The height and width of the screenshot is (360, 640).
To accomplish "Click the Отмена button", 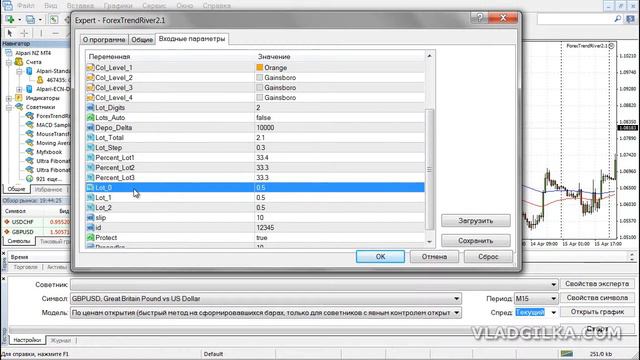I will point(434,257).
